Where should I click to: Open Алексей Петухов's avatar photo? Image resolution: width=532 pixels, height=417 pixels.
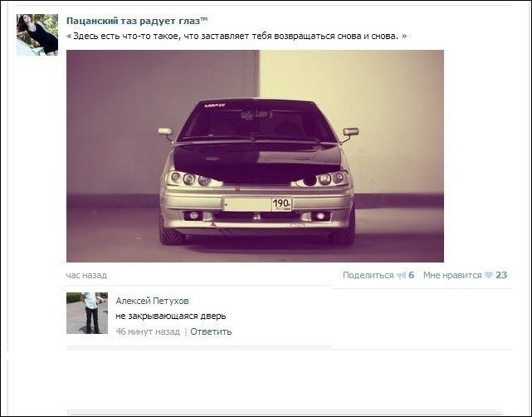[87, 313]
